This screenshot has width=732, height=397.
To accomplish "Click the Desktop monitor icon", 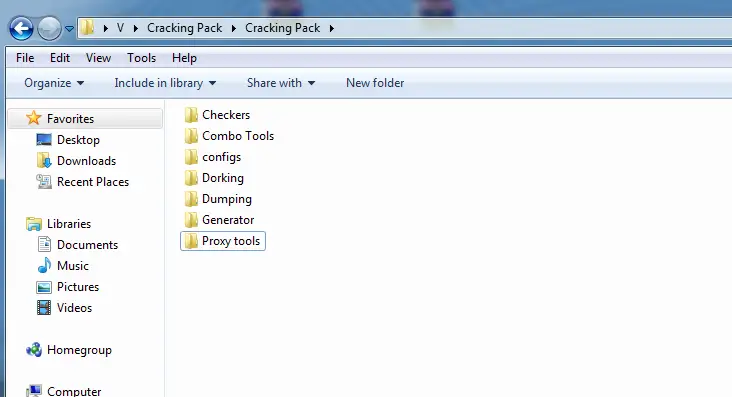I will (44, 140).
